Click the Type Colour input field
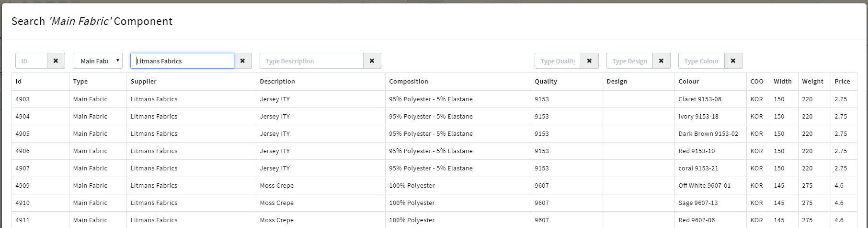The width and height of the screenshot is (868, 228). click(x=701, y=61)
